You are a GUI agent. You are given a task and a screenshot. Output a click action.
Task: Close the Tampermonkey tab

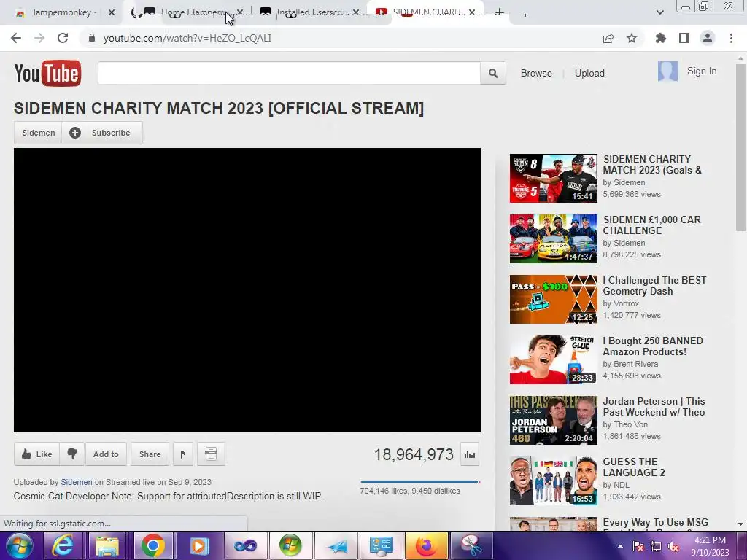(x=112, y=12)
